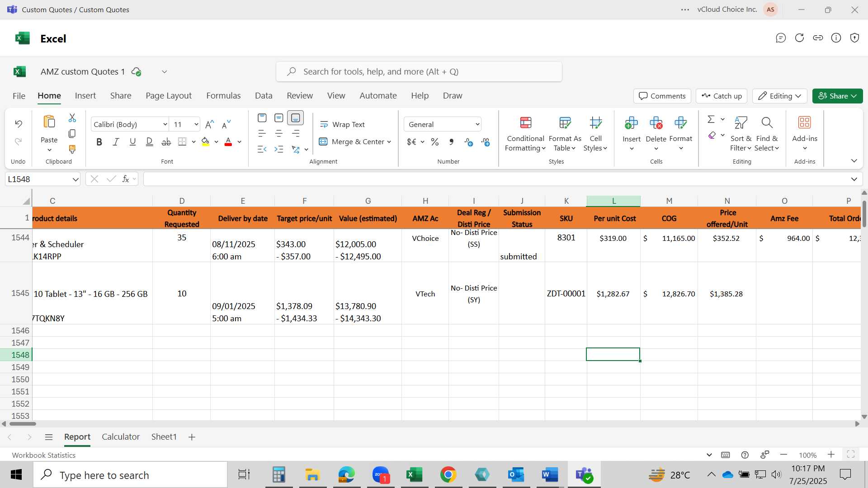Viewport: 868px width, 488px height.
Task: Click the Accessibility help icon in status bar
Action: (745, 455)
